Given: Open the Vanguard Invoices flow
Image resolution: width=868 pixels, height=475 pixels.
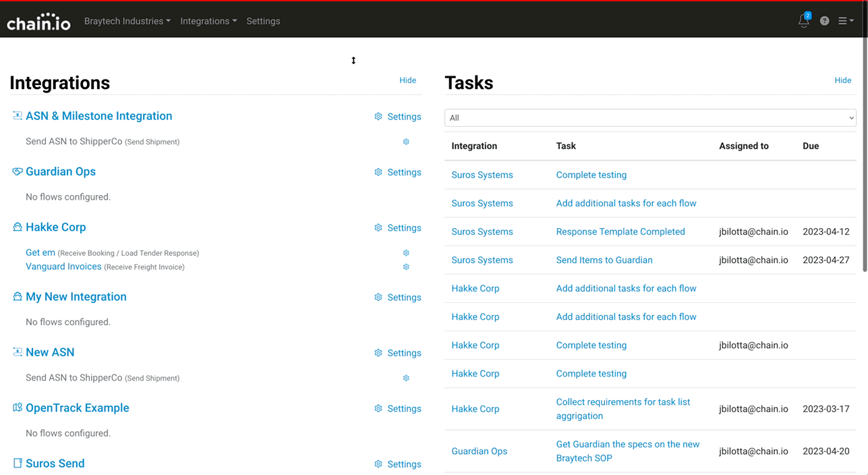Looking at the screenshot, I should (63, 267).
